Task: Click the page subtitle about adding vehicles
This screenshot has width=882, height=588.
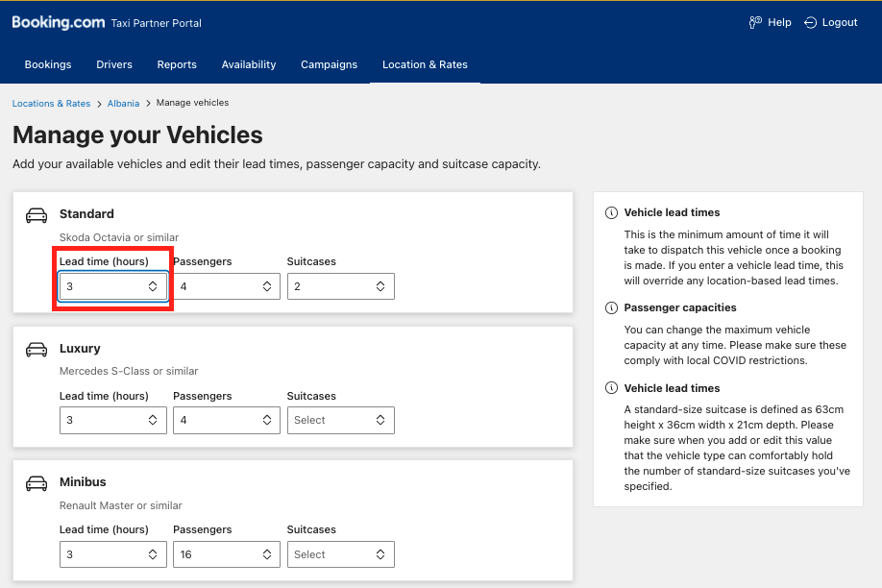Action: tap(277, 164)
